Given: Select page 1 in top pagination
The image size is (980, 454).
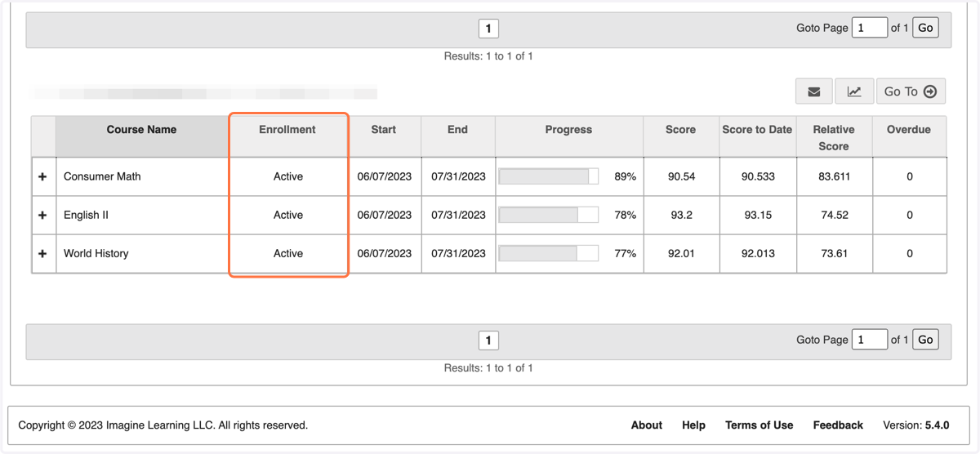Looking at the screenshot, I should pyautogui.click(x=488, y=29).
